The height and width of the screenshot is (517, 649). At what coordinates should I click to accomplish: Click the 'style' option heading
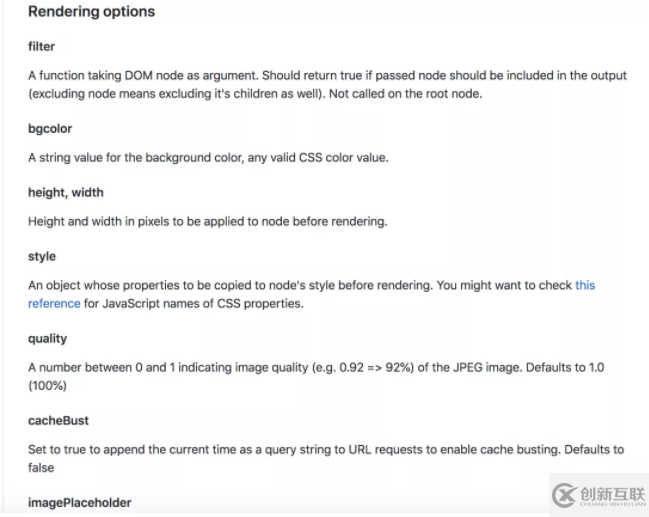click(42, 257)
